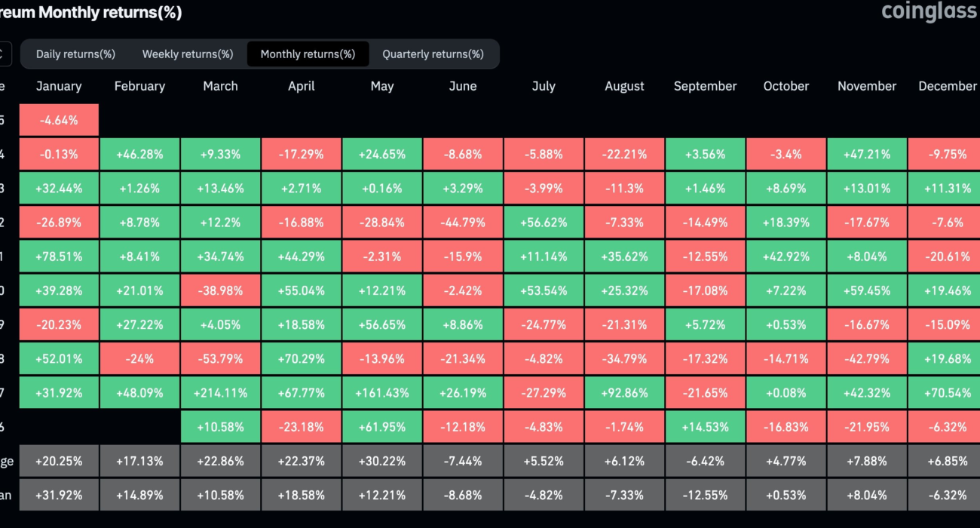
Task: Click the -53.79% March cell
Action: tap(221, 359)
